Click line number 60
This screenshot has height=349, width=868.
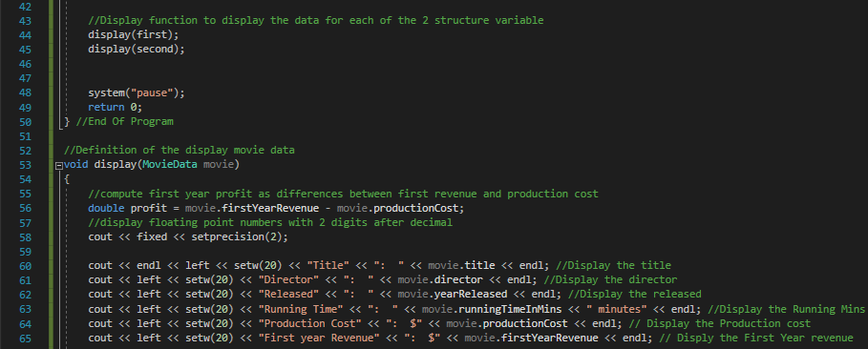tap(26, 265)
